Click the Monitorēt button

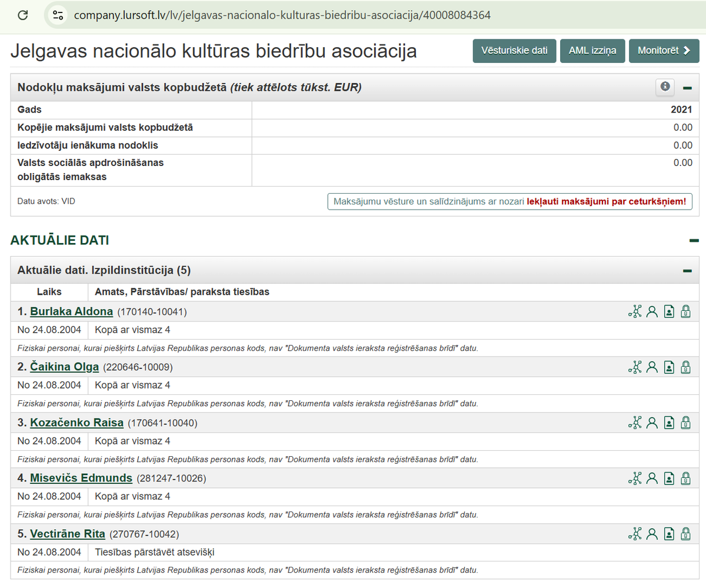pyautogui.click(x=664, y=51)
